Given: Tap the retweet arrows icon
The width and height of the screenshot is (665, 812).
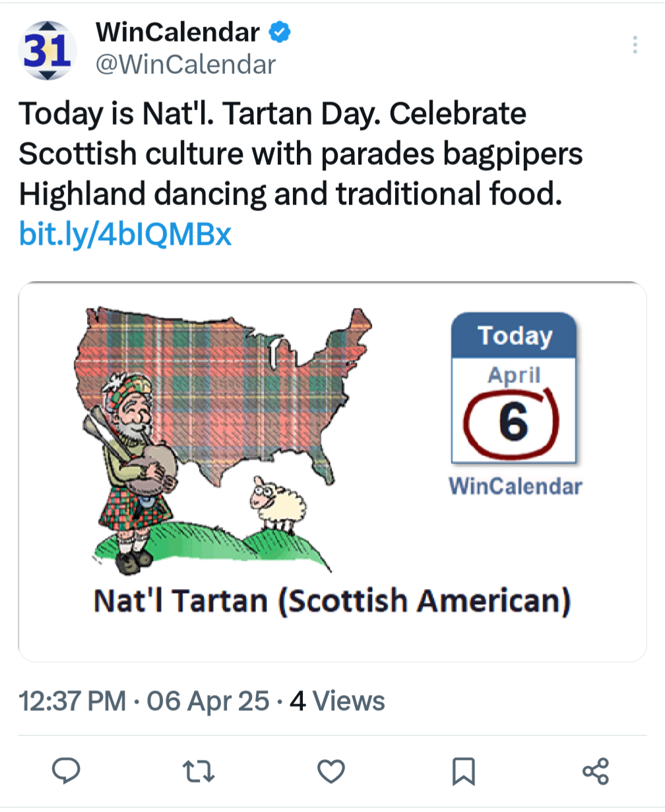Looking at the screenshot, I should [x=199, y=770].
